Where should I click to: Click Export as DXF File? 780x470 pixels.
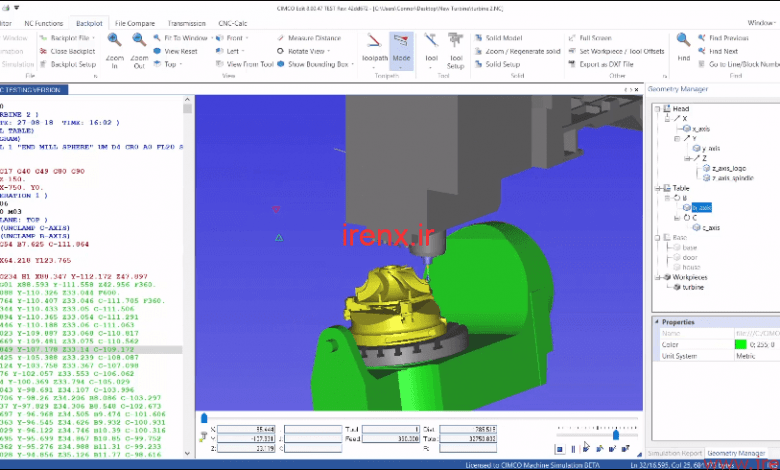point(601,64)
